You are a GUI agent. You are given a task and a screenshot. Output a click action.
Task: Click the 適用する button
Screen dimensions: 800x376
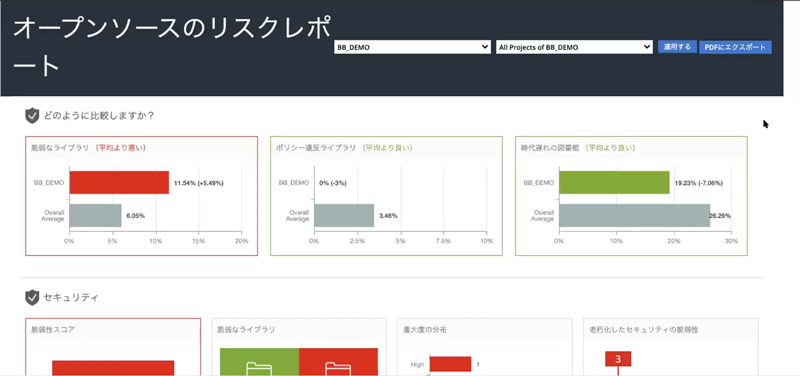(677, 47)
